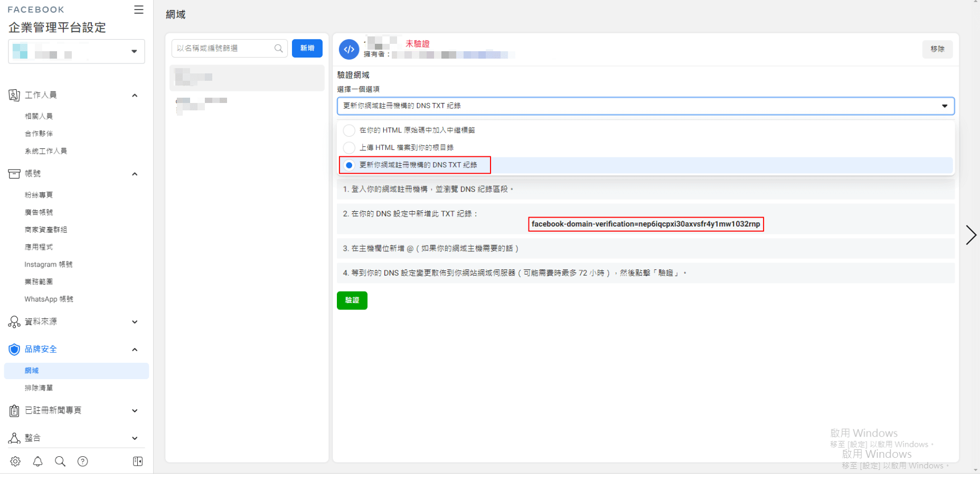Click the 帳號 accounts icon
The width and height of the screenshot is (980, 480).
click(14, 174)
